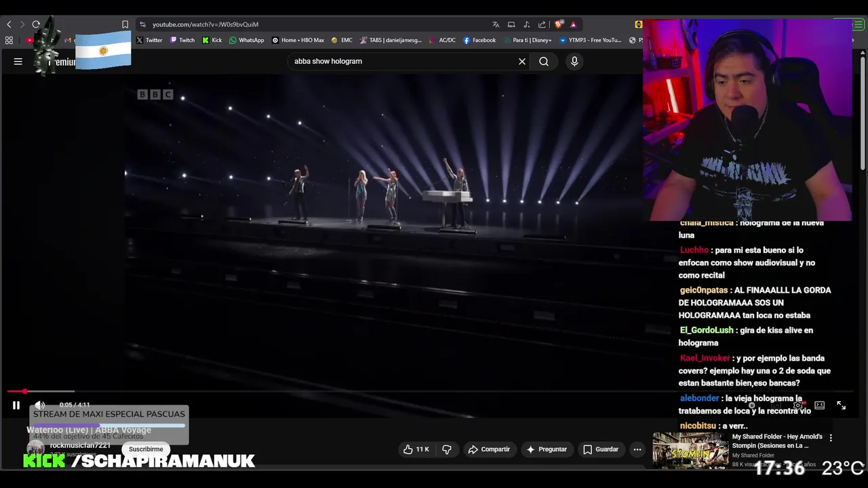
Task: Share this page from address bar
Action: coord(542,24)
